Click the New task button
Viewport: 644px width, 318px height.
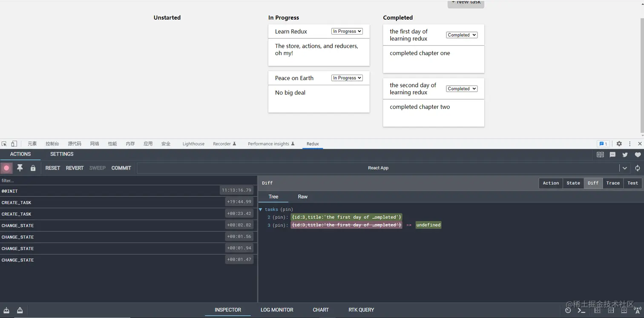(x=466, y=3)
